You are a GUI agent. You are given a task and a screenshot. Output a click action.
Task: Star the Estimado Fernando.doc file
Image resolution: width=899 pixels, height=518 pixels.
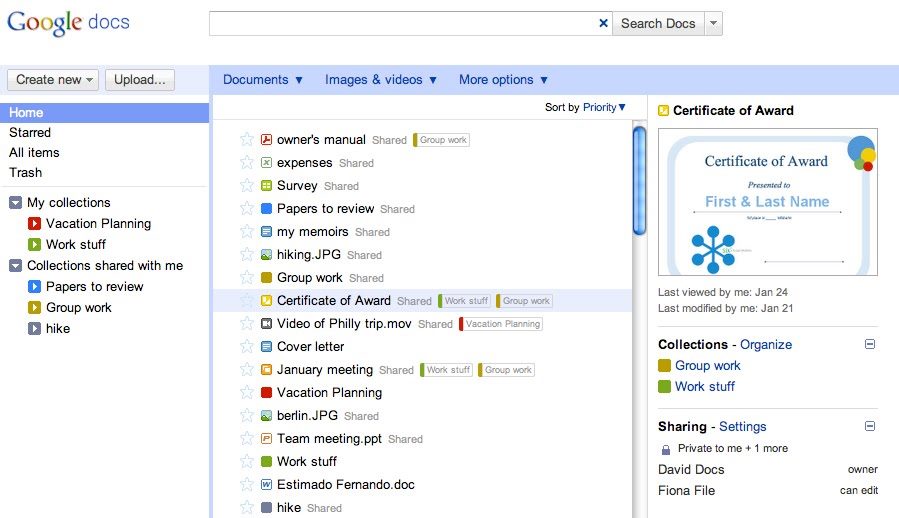[247, 484]
